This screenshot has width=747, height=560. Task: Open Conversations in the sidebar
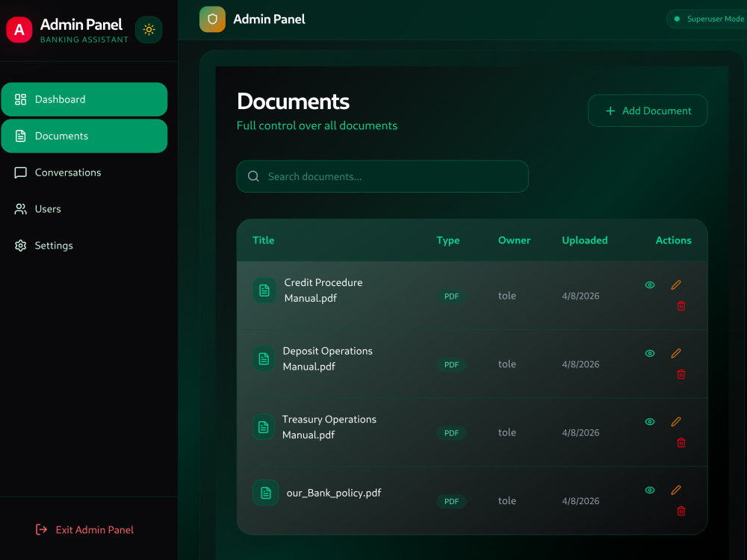tap(84, 172)
